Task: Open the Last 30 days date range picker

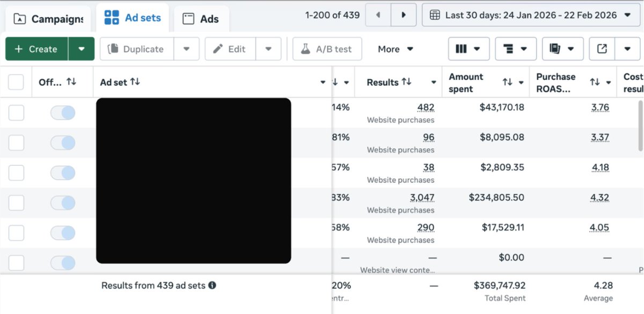Action: [x=531, y=15]
